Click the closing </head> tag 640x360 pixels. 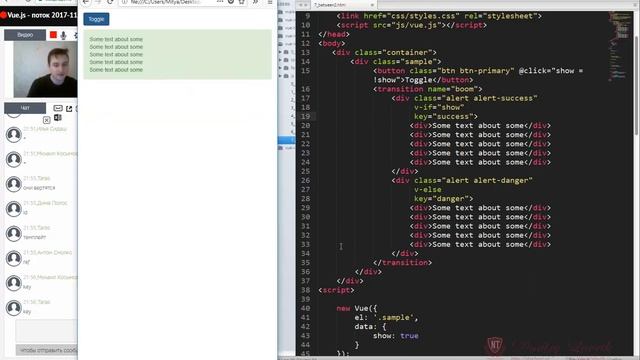point(334,34)
